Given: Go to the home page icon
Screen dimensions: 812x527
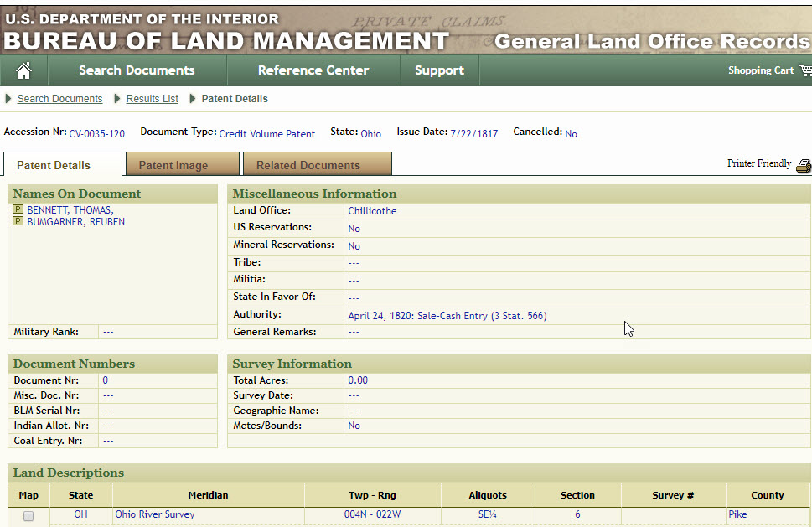Looking at the screenshot, I should click(23, 70).
